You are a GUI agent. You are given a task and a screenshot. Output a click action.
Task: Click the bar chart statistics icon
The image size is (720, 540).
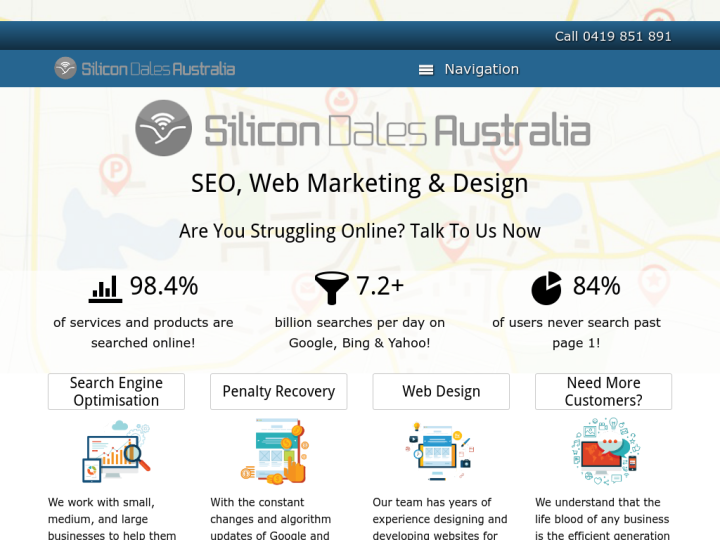click(x=105, y=288)
